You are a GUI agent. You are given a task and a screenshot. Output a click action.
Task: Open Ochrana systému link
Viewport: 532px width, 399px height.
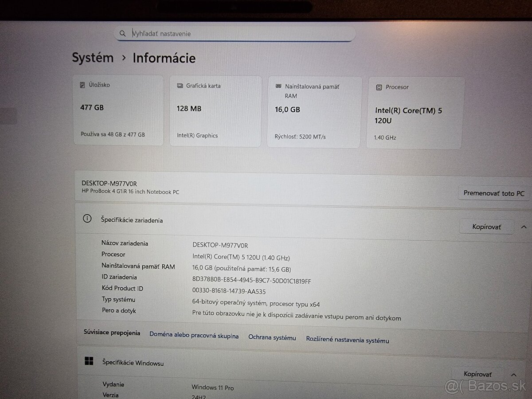[272, 337]
